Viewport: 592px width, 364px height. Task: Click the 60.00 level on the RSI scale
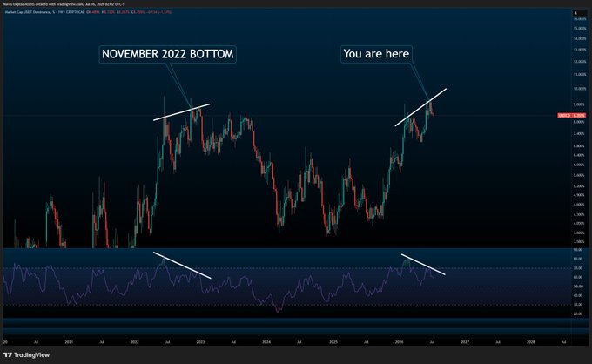coord(578,277)
